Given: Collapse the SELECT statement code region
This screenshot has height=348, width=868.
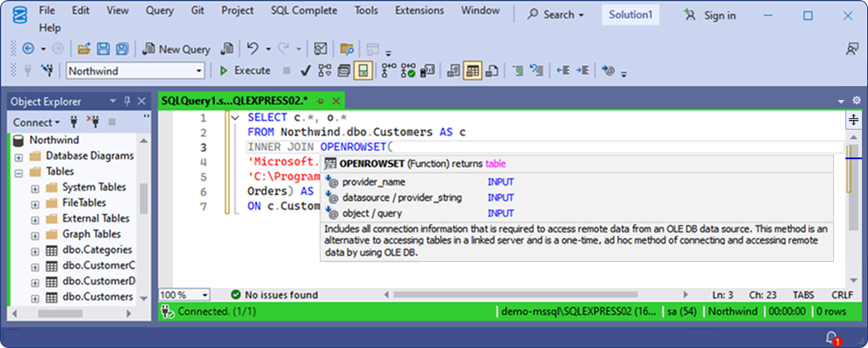Looking at the screenshot, I should point(235,117).
